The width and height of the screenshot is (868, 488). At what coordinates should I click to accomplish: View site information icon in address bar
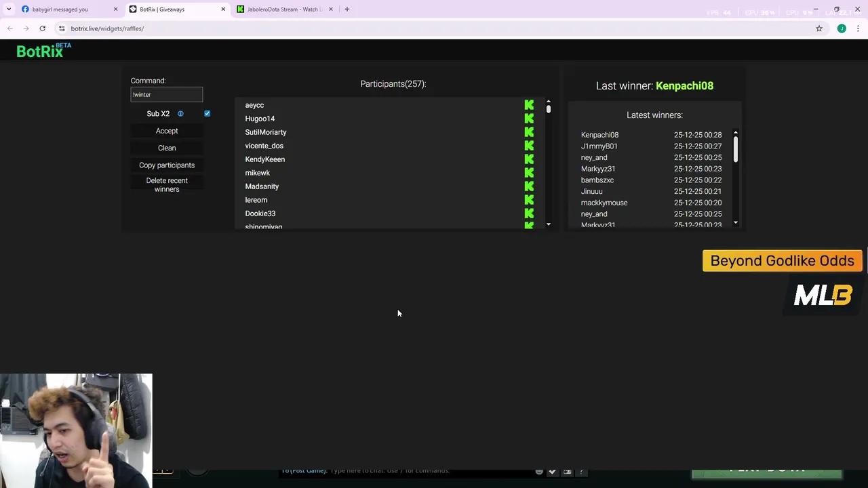coord(62,28)
